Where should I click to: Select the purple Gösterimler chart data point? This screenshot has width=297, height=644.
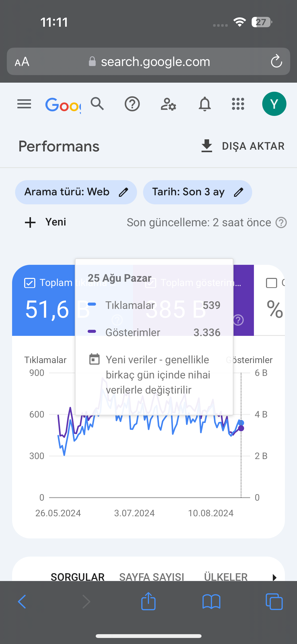coord(241,428)
